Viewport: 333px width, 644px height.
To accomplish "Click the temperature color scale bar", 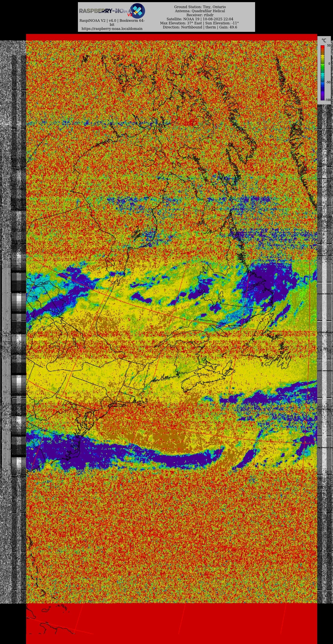I will (x=323, y=72).
